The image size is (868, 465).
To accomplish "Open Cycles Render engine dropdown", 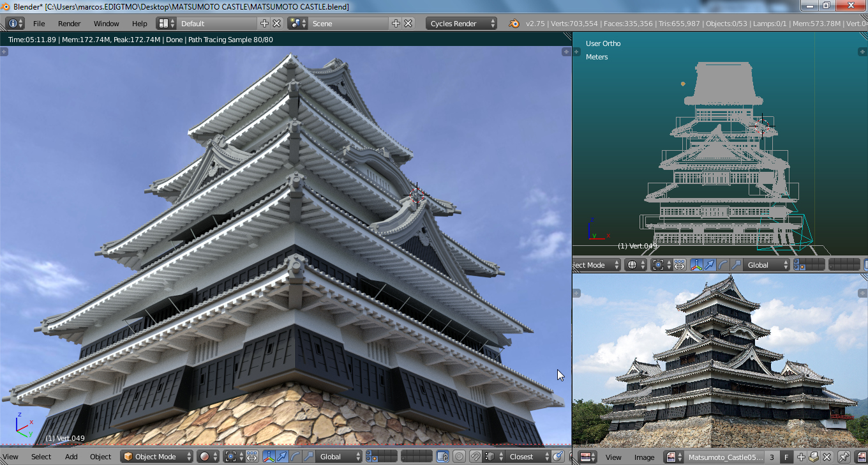I will pos(462,24).
